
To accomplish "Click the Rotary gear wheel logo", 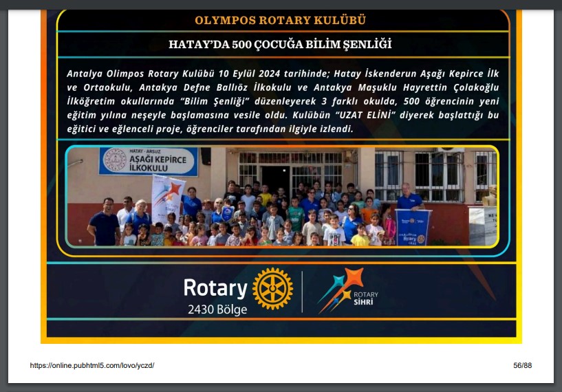I will click(272, 288).
